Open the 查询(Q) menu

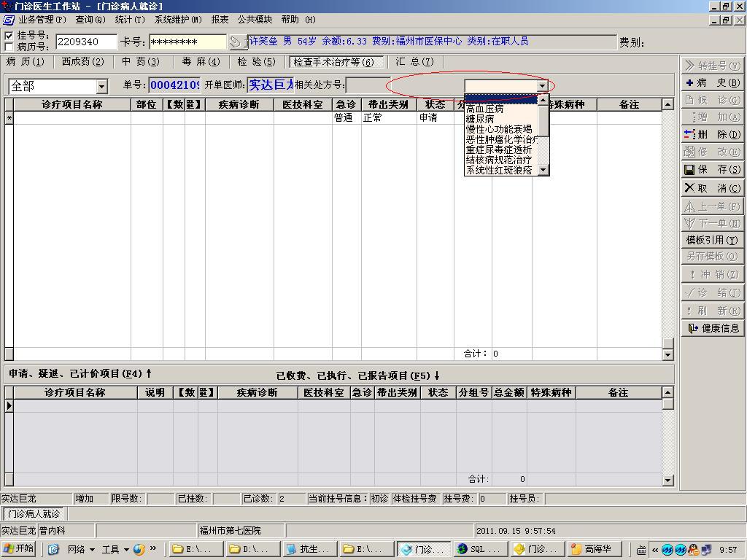[90, 20]
